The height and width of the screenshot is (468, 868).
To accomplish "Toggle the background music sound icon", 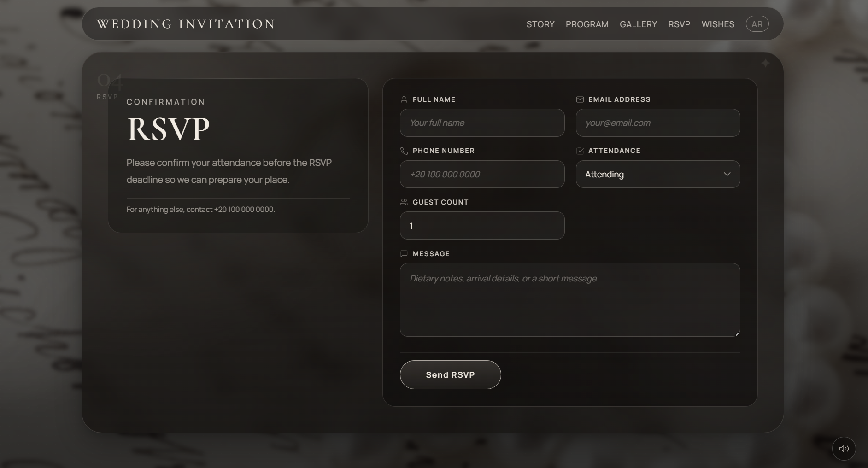I will pyautogui.click(x=844, y=449).
